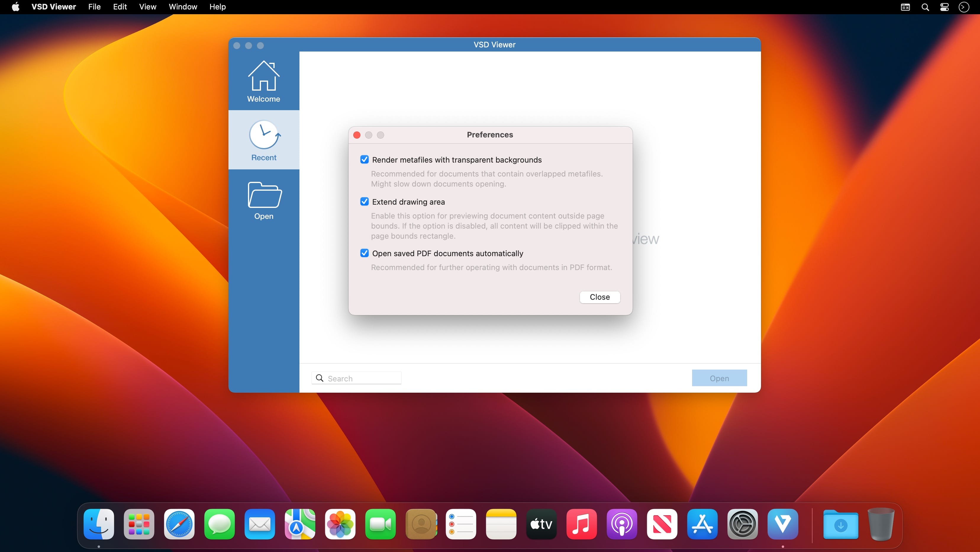Screen dimensions: 980x552
Task: Open the Trash in the Dock
Action: tap(881, 524)
